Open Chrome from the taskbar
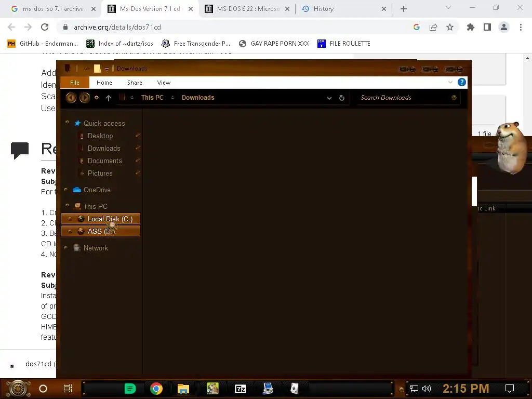This screenshot has height=399, width=532. 156,389
